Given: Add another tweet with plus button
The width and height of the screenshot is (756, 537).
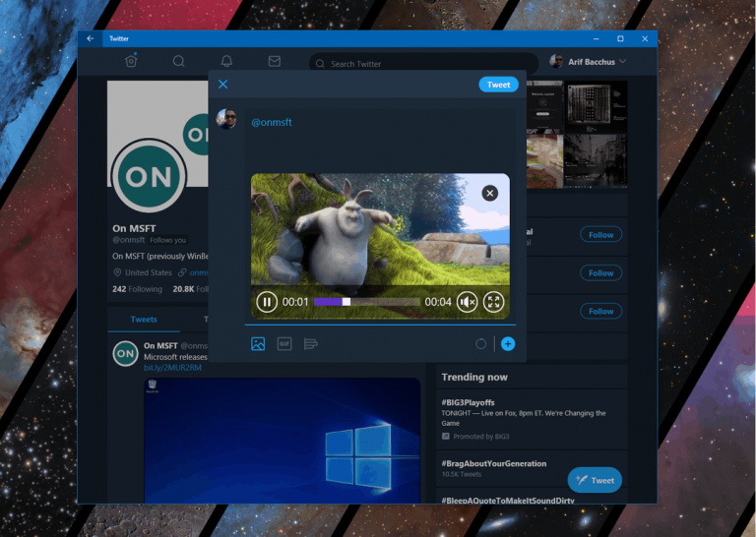Looking at the screenshot, I should 508,344.
